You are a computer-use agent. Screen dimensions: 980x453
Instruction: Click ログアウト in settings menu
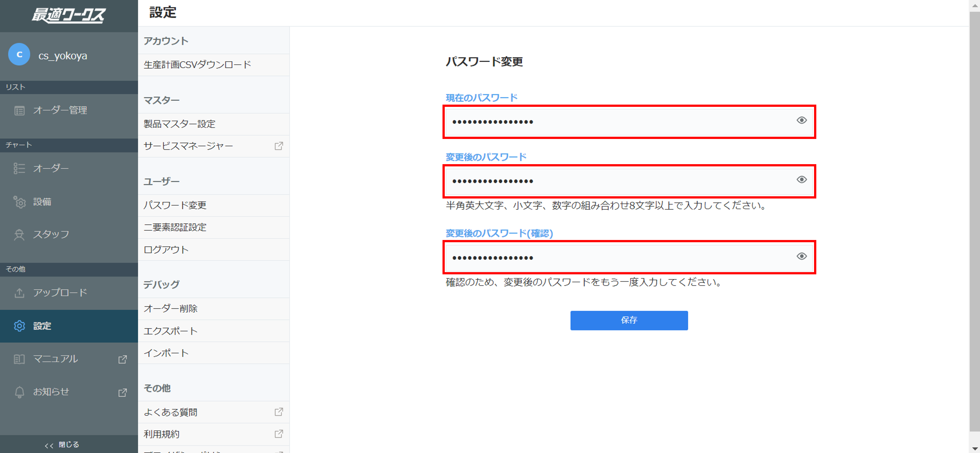[213, 250]
